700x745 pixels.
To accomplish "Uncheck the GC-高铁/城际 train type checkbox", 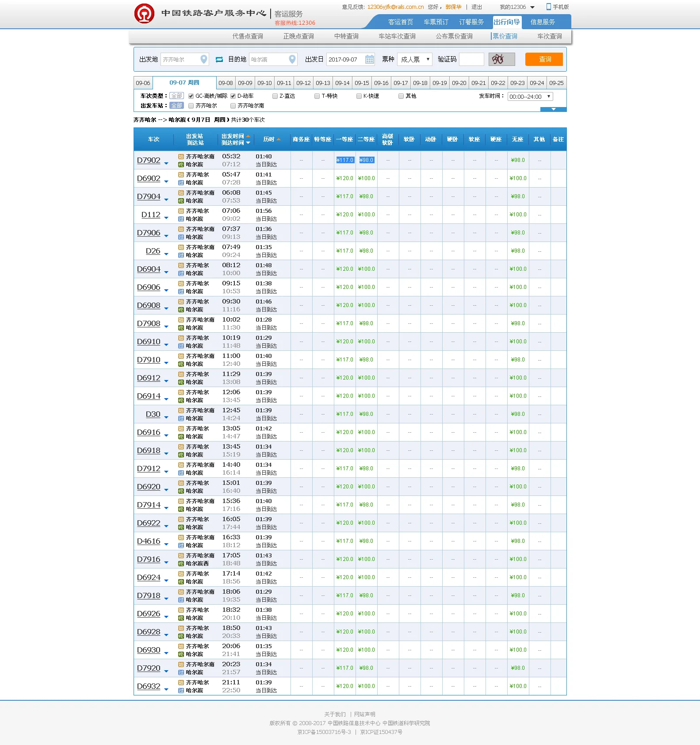I will tap(191, 96).
